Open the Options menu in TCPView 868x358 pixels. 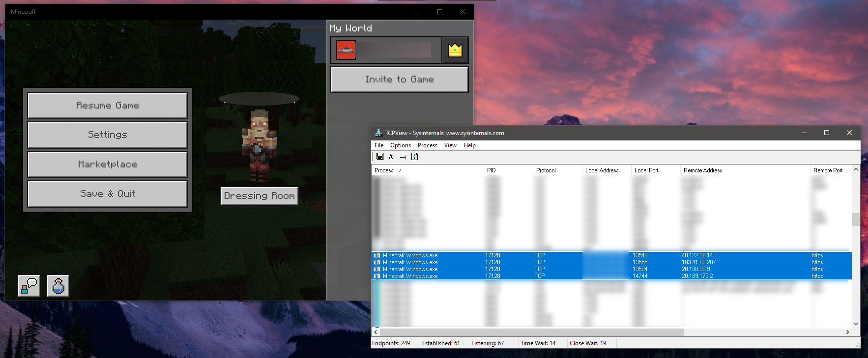401,145
